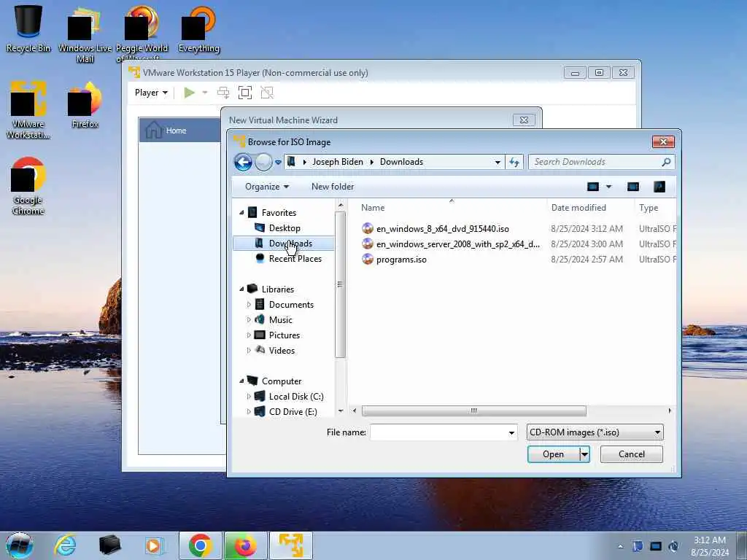The image size is (747, 560).
Task: Go back with the blue Back arrow
Action: 243,162
